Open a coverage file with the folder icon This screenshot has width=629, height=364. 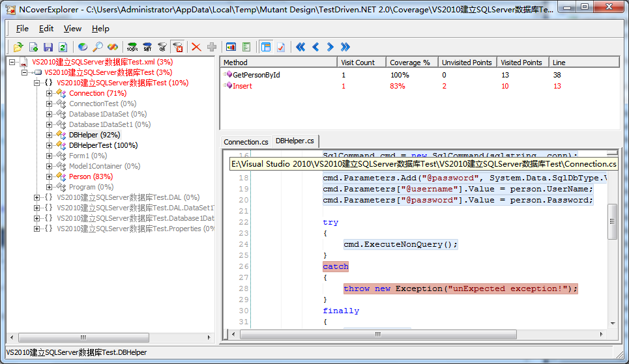tap(18, 48)
